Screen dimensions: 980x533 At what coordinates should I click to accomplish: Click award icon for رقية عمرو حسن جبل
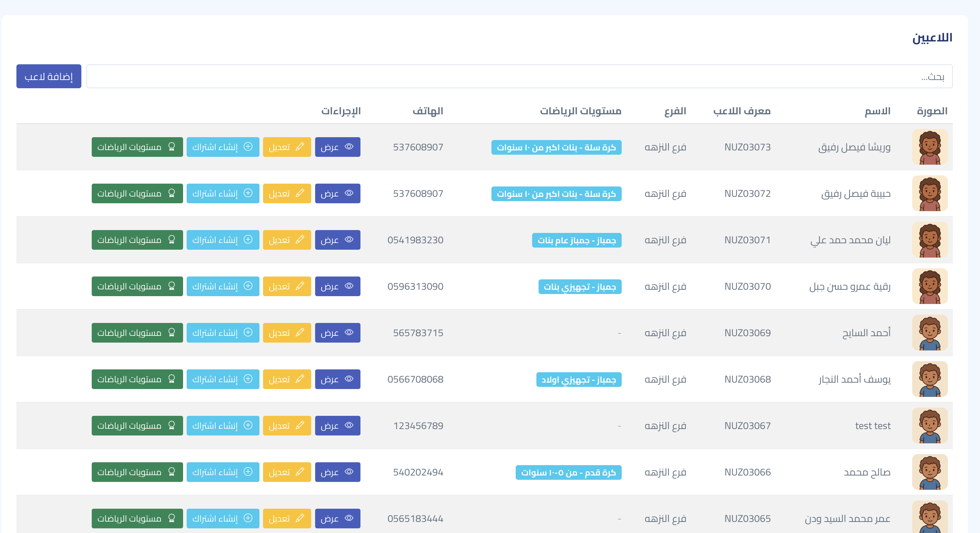[172, 286]
